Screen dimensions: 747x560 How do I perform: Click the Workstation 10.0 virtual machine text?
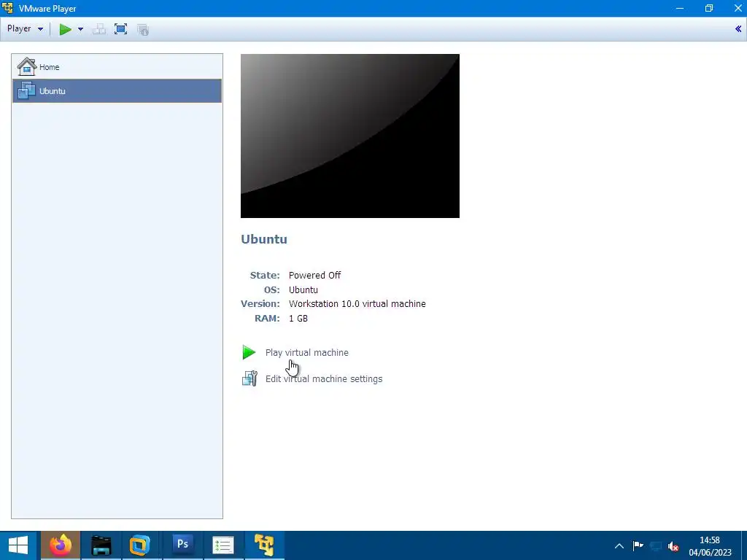click(x=357, y=304)
